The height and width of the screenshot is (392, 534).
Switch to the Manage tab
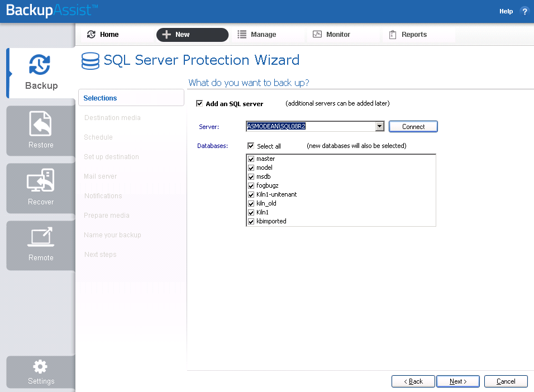[x=268, y=35]
